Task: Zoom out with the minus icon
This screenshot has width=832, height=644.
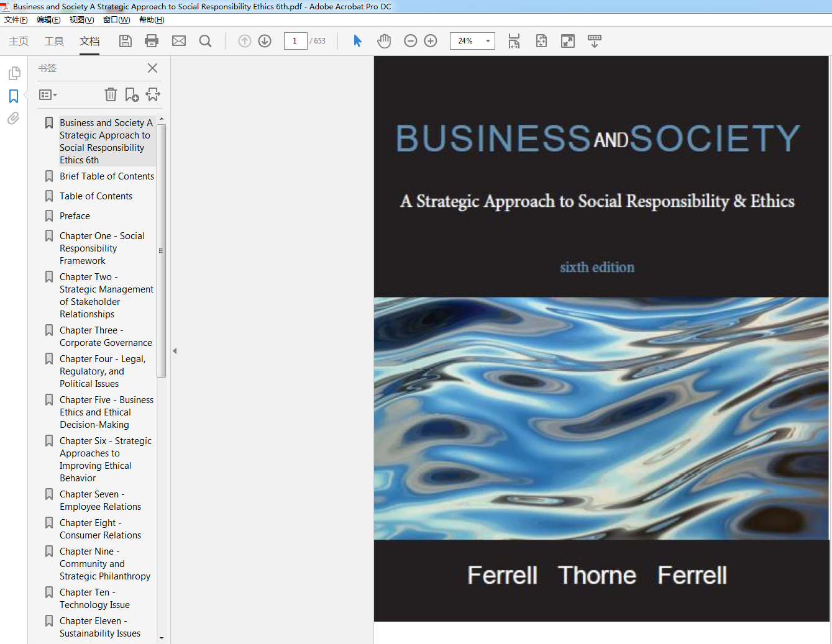Action: (x=410, y=41)
